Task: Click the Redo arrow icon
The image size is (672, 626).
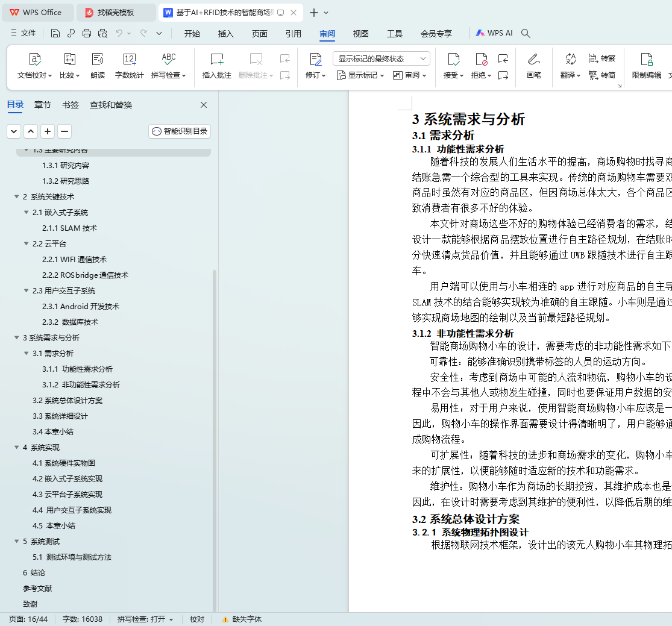Action: pos(143,33)
